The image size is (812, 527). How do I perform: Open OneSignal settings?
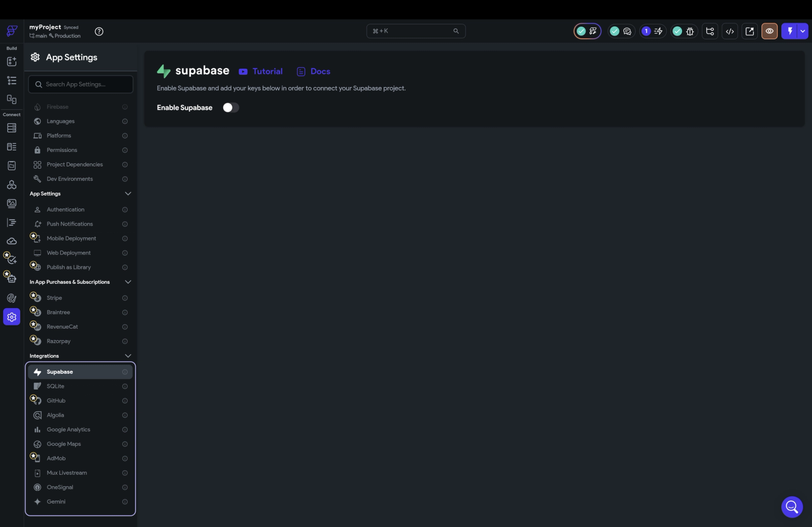[80, 487]
